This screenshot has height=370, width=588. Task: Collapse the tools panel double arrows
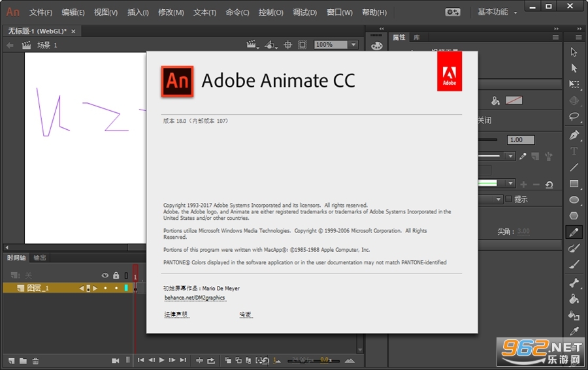click(x=579, y=29)
